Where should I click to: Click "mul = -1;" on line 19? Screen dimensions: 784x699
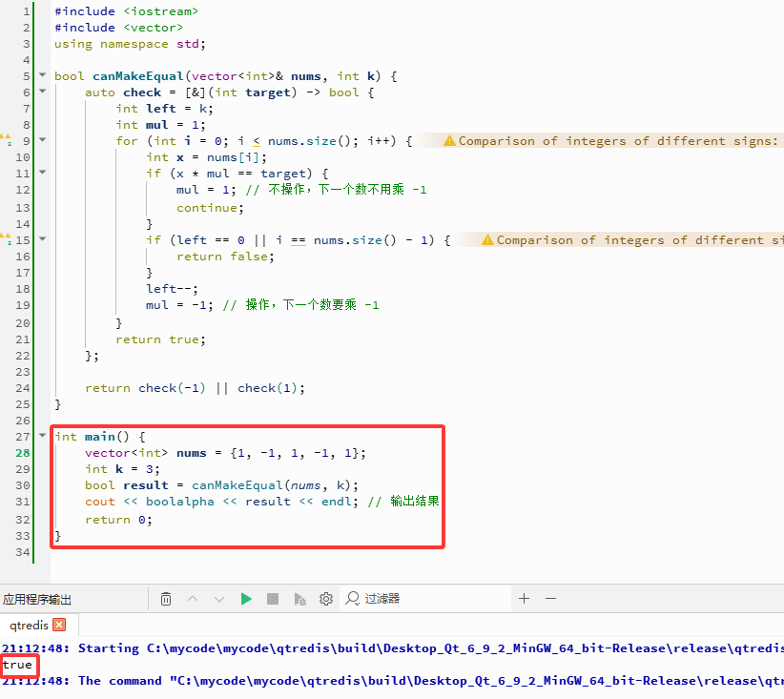pos(179,305)
